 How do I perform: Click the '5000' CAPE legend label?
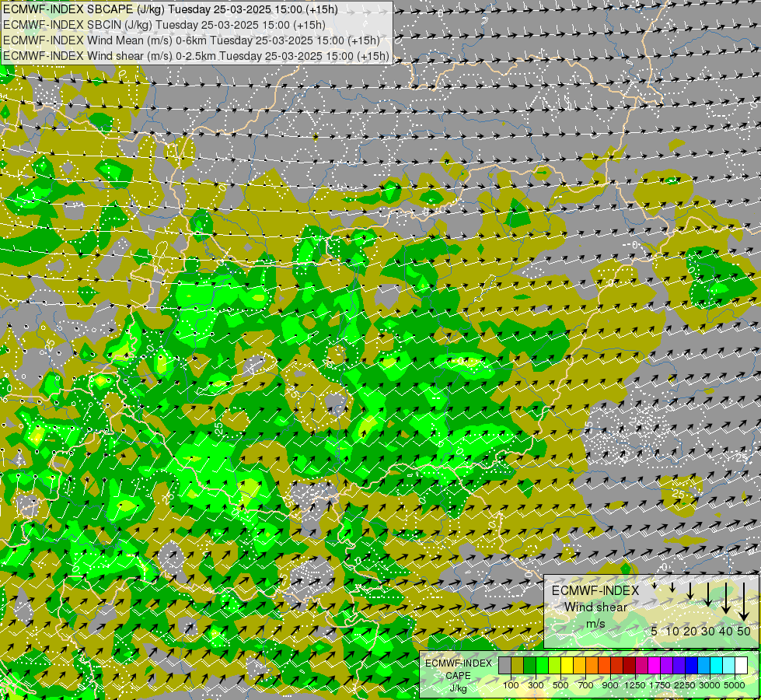tap(735, 686)
